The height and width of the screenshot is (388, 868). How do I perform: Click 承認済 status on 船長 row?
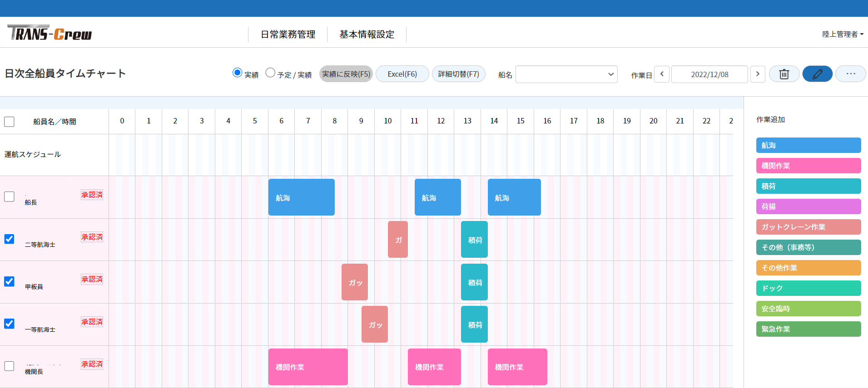[x=92, y=195]
